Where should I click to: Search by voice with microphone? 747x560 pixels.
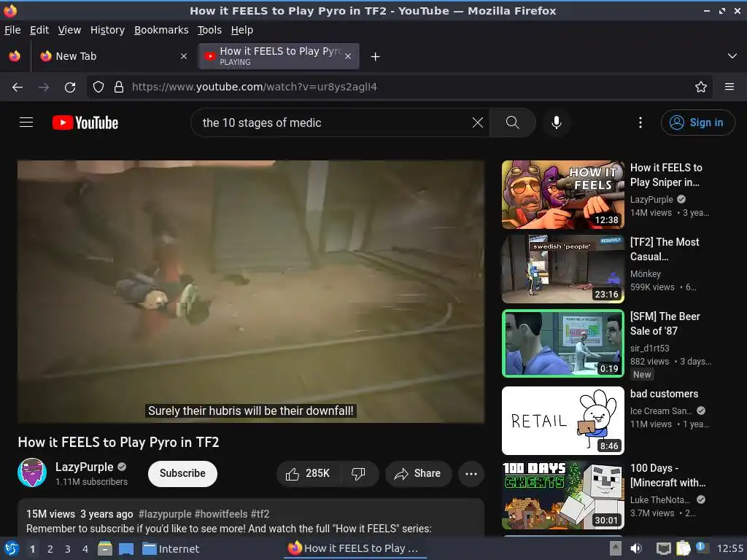coord(556,122)
